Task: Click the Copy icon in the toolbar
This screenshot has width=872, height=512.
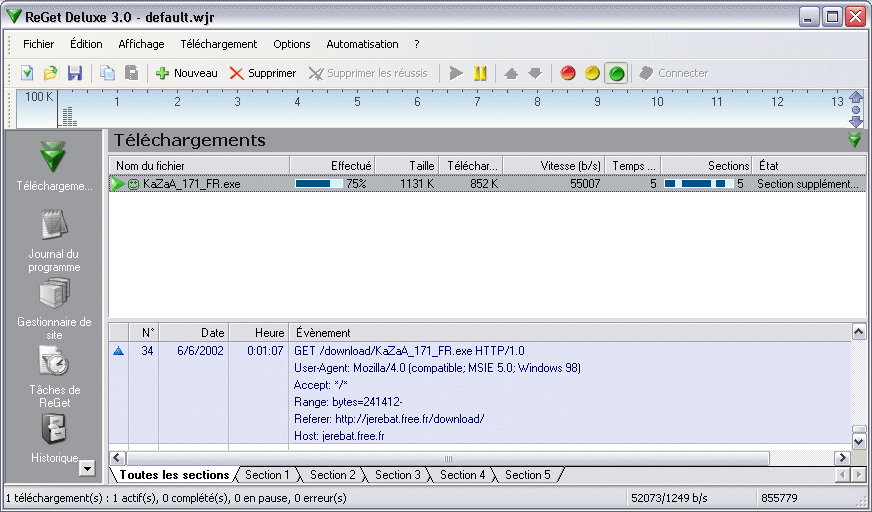Action: coord(107,73)
